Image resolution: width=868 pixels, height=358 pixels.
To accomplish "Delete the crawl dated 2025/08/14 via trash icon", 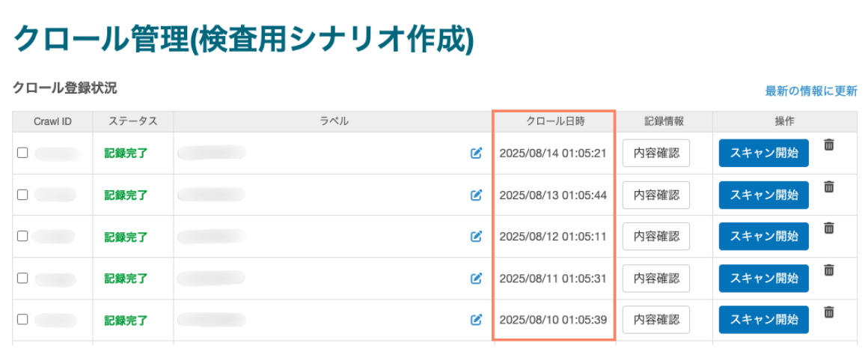I will coord(829,145).
